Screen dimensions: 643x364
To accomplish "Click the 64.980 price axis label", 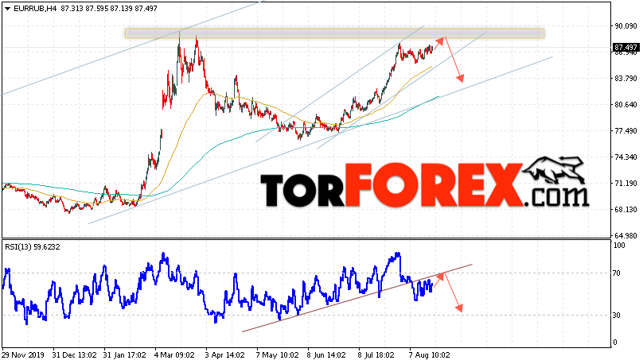I will (625, 236).
